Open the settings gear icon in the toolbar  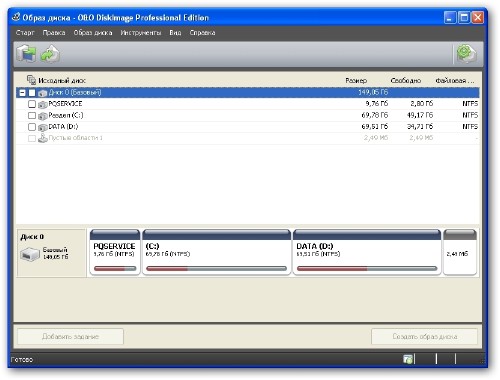tap(466, 53)
